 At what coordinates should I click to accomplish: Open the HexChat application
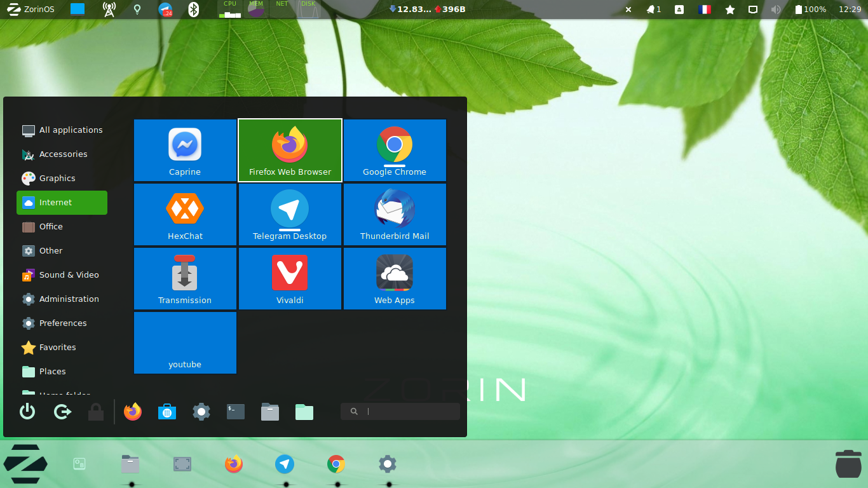pyautogui.click(x=185, y=214)
